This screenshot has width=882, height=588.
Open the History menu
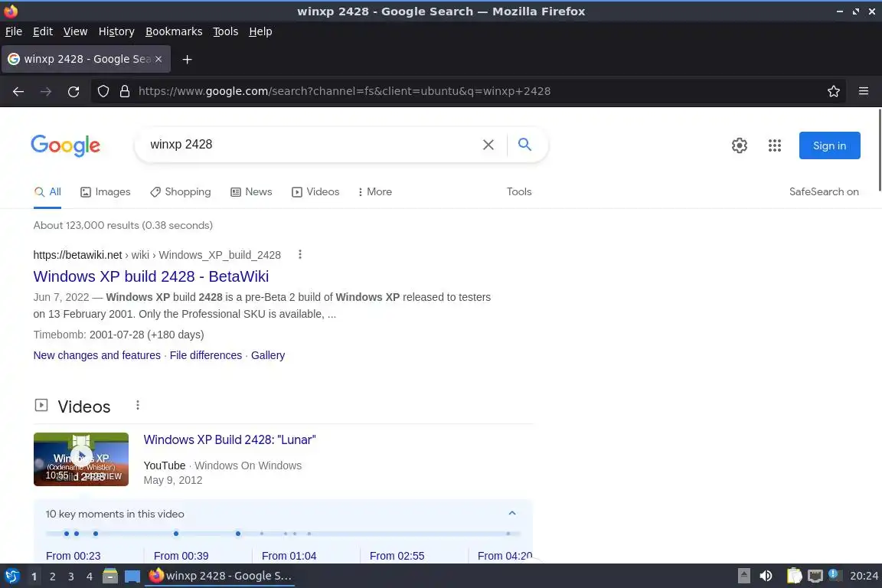[x=116, y=31]
